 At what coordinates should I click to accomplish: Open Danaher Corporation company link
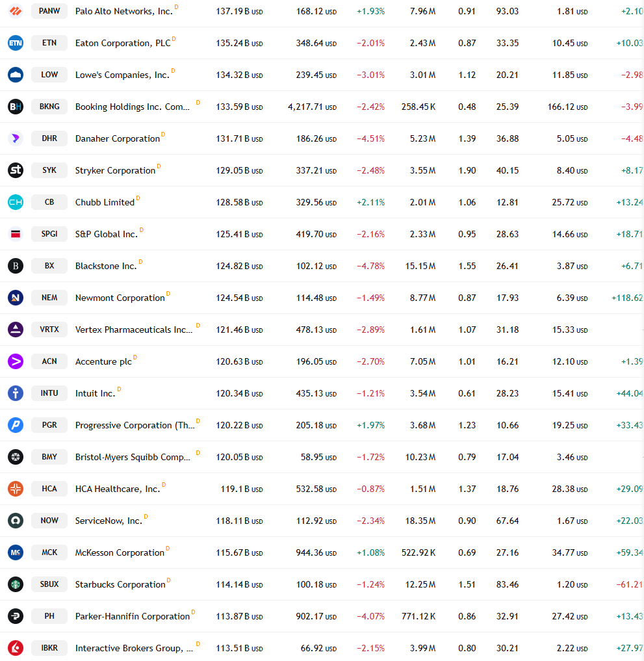point(118,138)
